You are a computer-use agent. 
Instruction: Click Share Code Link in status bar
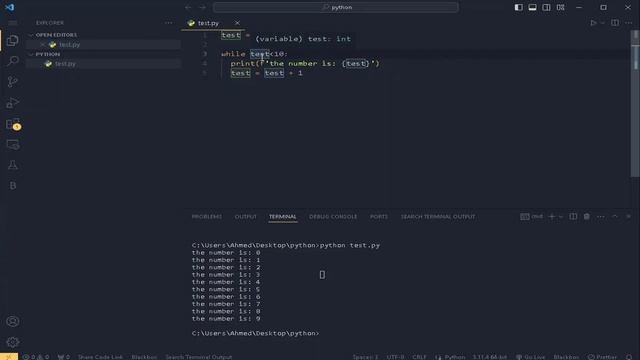pos(100,357)
